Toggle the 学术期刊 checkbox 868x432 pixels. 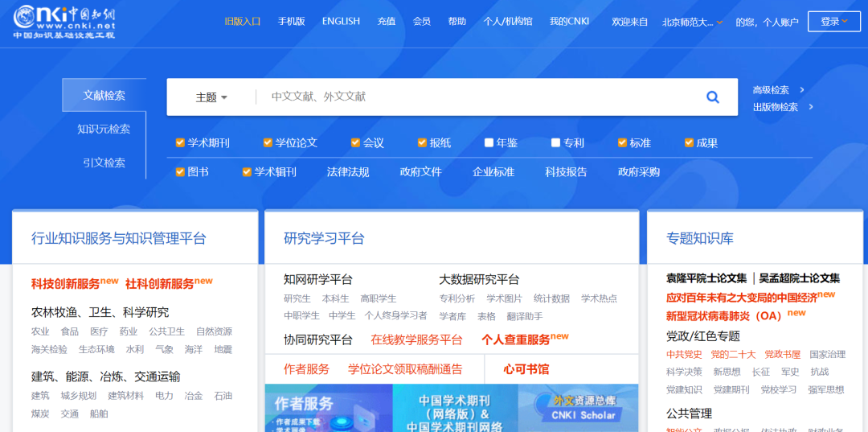(x=180, y=143)
